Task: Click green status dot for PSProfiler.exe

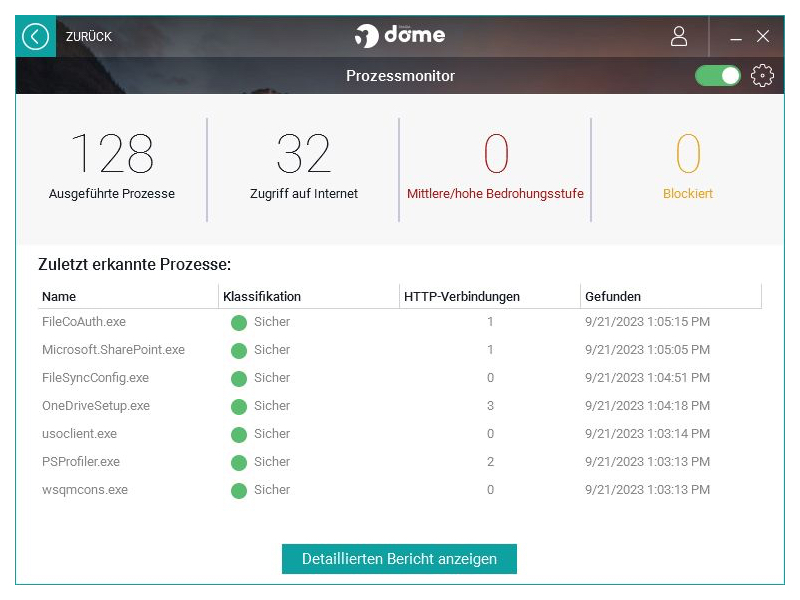Action: [x=239, y=463]
